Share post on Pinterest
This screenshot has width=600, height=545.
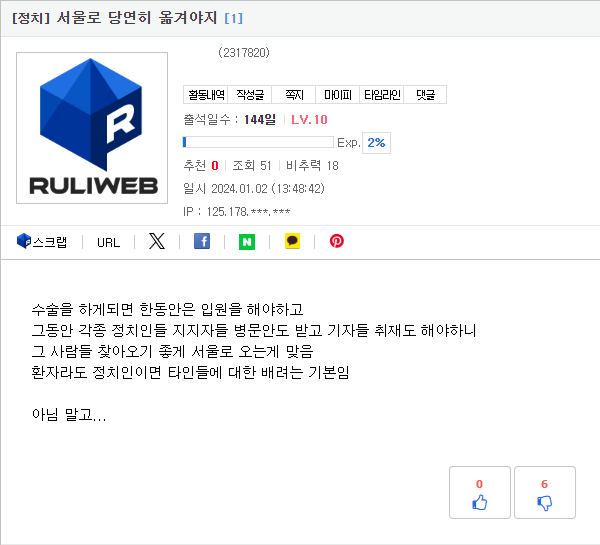coord(337,241)
